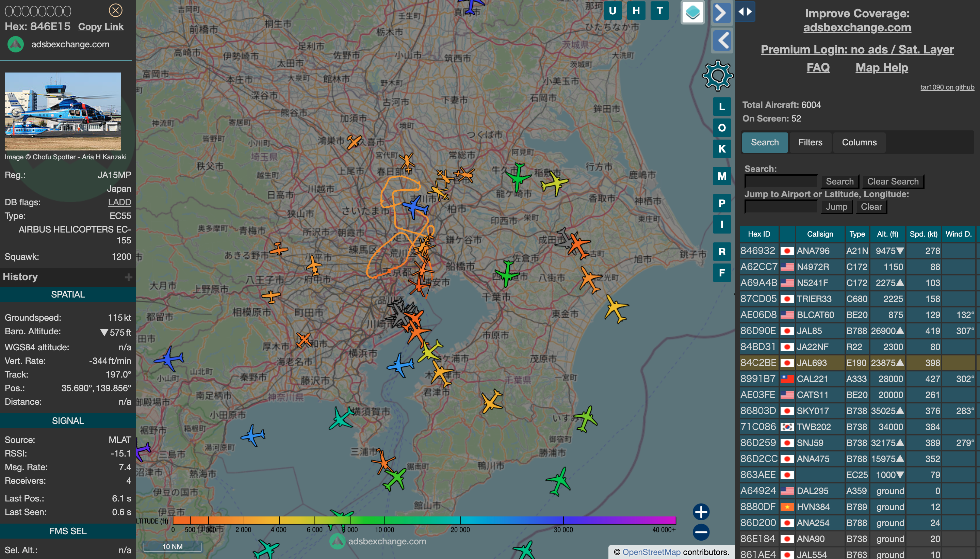Sort table by Callsign column
The image size is (980, 559).
pyautogui.click(x=820, y=234)
